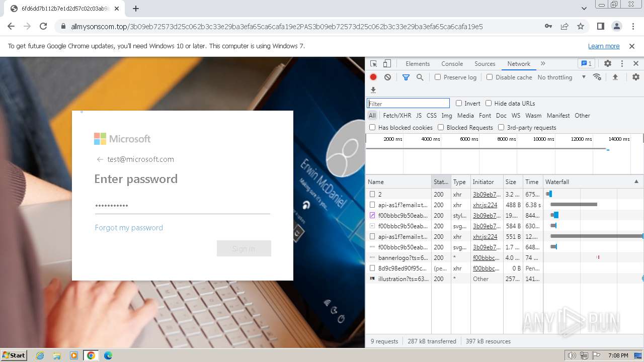
Task: Open network conditions wifi icon
Action: pyautogui.click(x=597, y=77)
